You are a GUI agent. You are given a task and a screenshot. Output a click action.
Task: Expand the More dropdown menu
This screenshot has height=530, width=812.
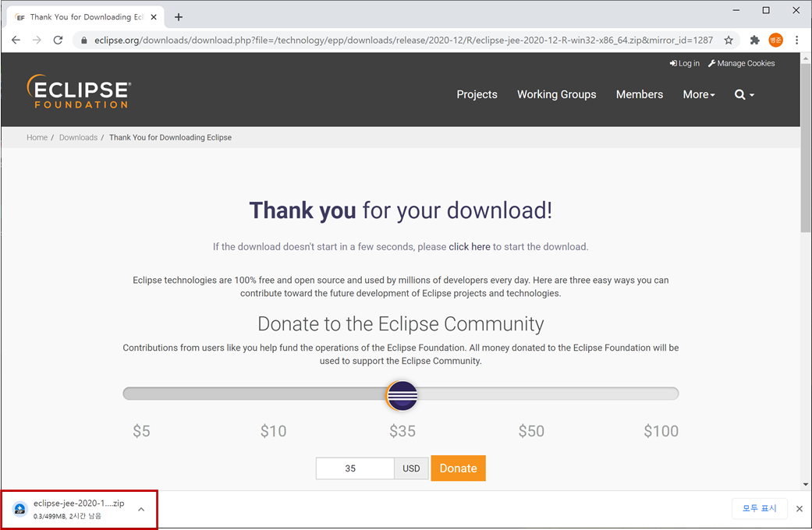tap(699, 94)
